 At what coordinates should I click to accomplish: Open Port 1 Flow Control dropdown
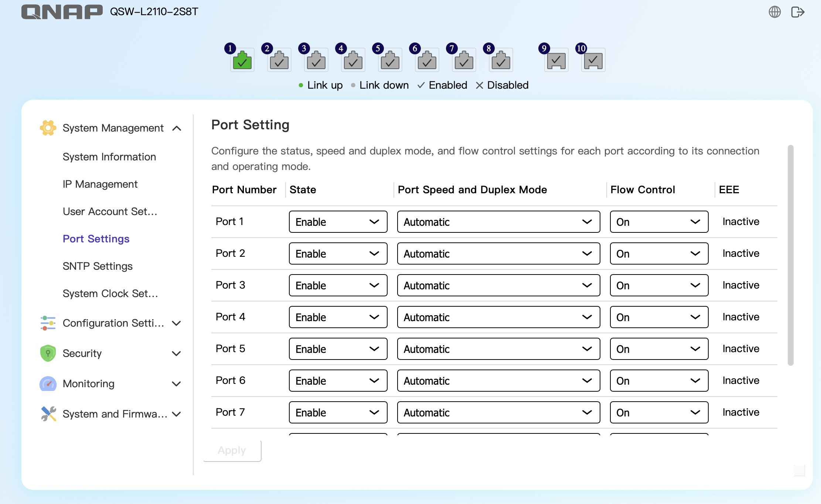point(659,222)
